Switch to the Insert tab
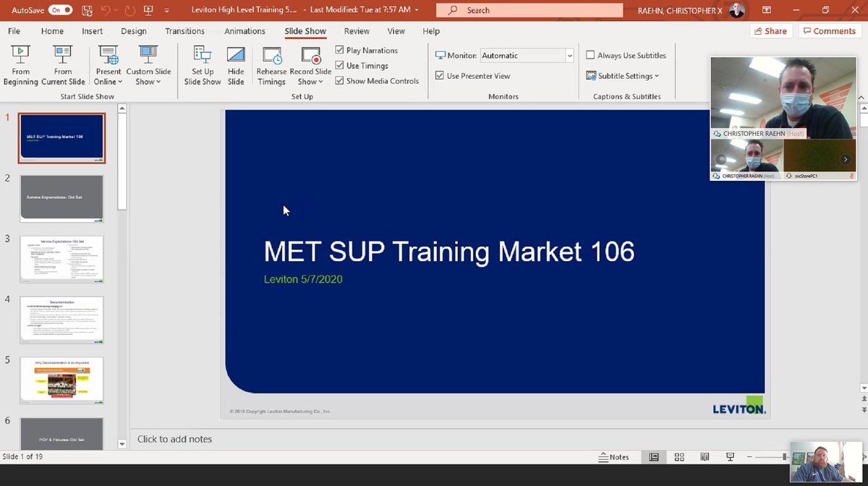 tap(92, 31)
